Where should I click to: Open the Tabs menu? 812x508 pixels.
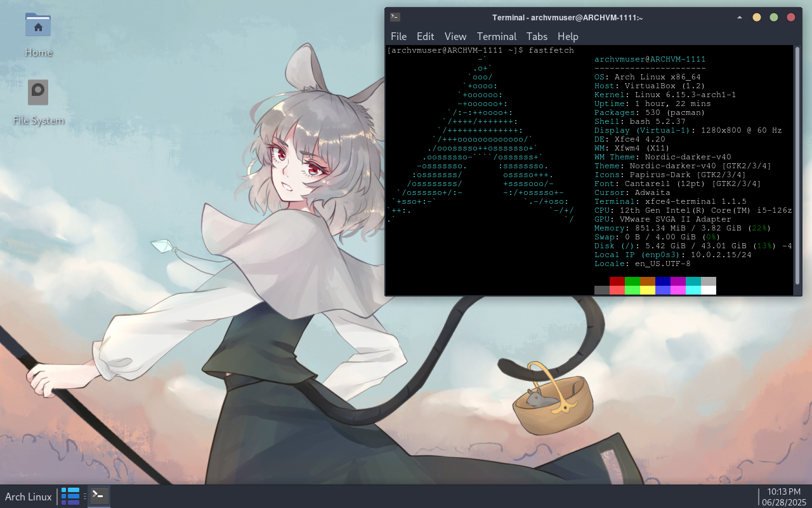coord(537,36)
